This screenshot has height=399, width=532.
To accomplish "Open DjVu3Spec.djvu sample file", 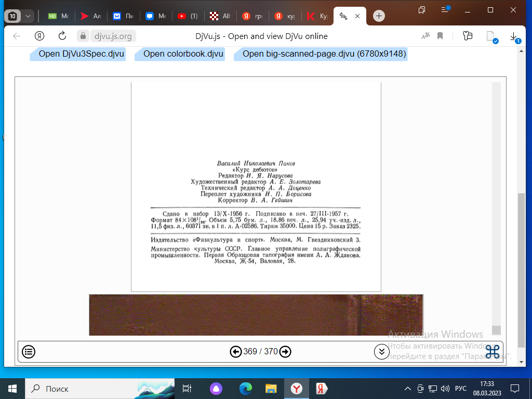I will click(x=78, y=54).
